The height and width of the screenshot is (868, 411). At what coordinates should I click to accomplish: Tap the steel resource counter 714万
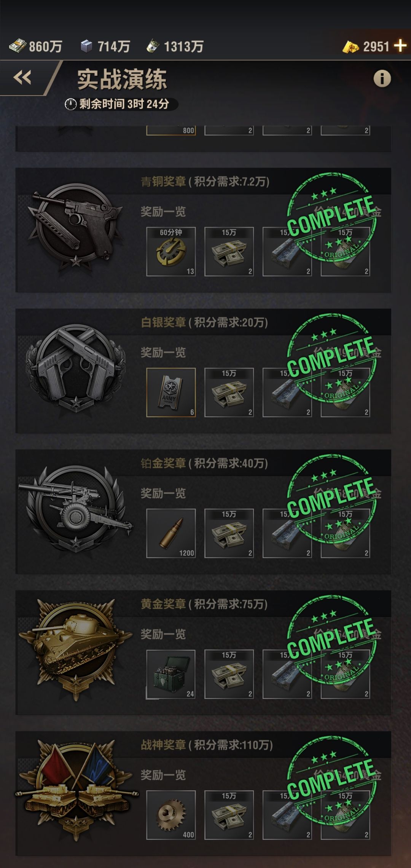coord(105,46)
